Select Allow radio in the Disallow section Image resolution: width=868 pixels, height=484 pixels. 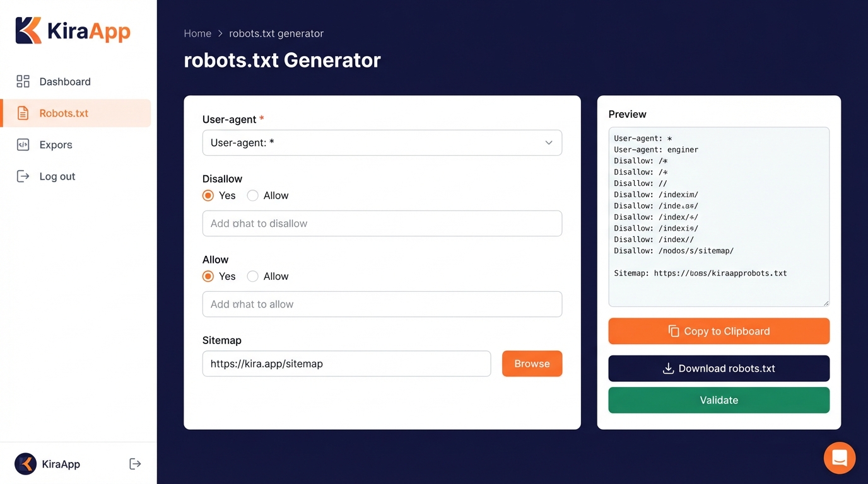(252, 195)
